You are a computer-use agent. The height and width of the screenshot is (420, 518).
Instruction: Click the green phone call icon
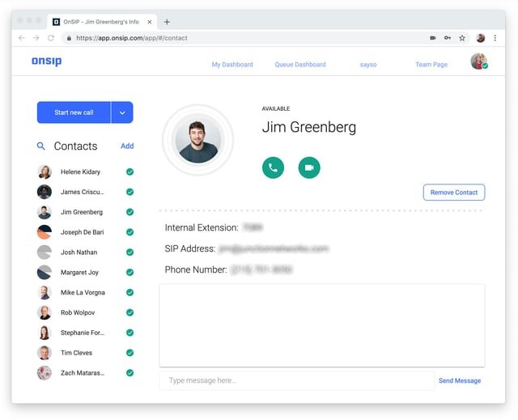(x=273, y=168)
